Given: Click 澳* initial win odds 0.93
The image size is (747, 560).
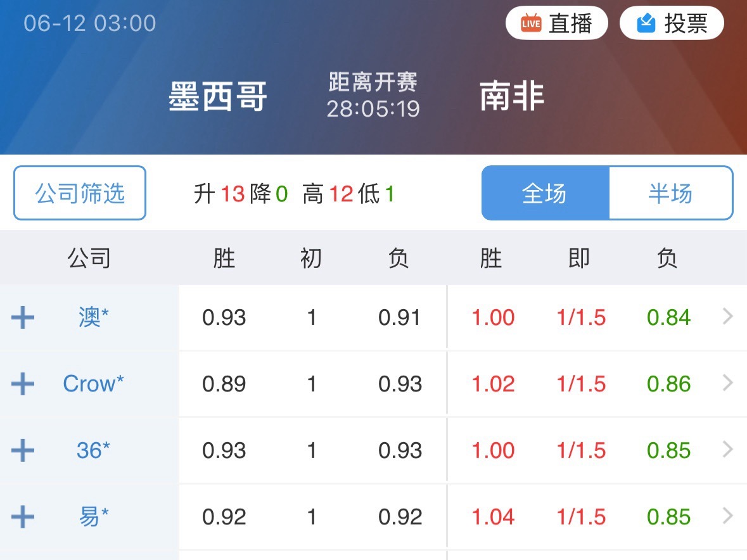Looking at the screenshot, I should (x=224, y=317).
